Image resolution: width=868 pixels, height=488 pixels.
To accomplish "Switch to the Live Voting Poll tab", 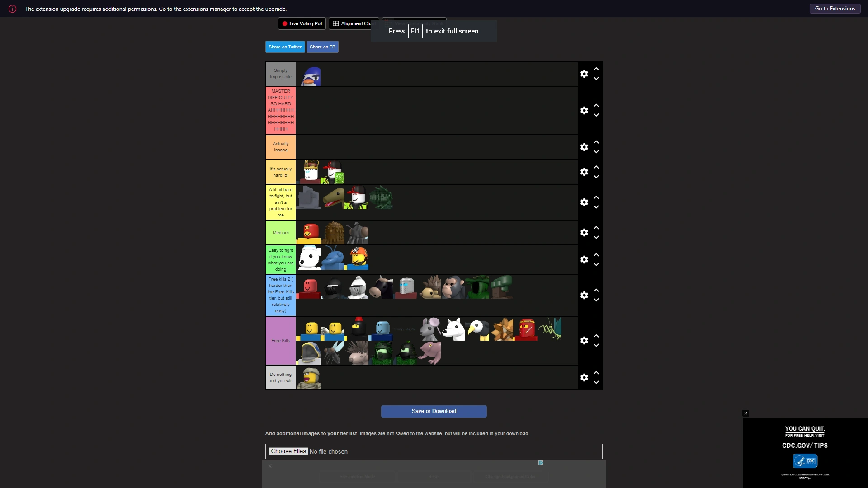I will coord(302,23).
